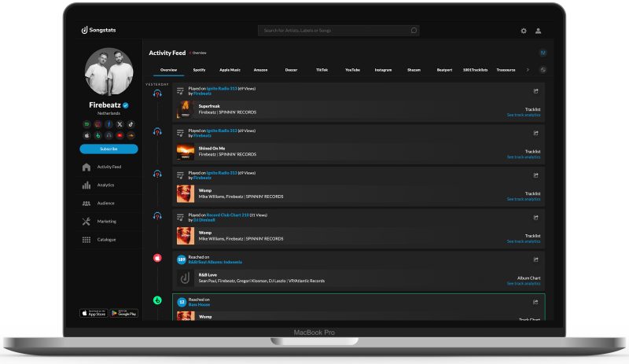Switch to the Instagram tab
This screenshot has height=364, width=629.
pyautogui.click(x=383, y=70)
